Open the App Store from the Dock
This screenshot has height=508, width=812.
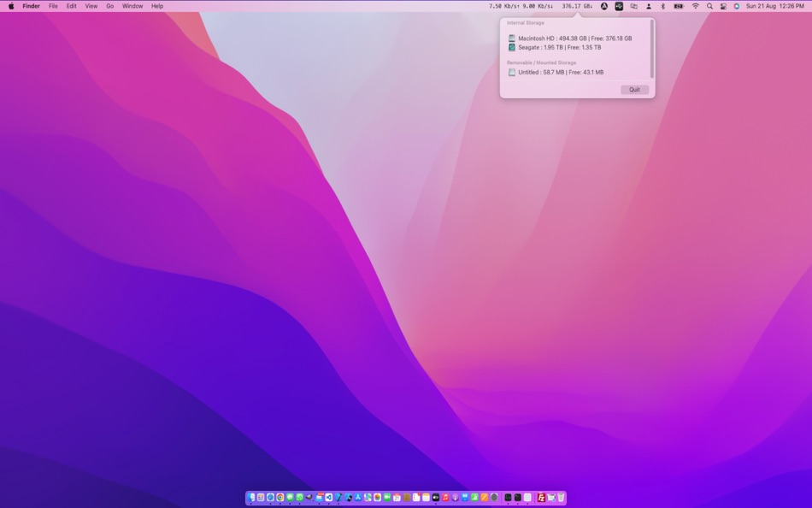tap(358, 497)
